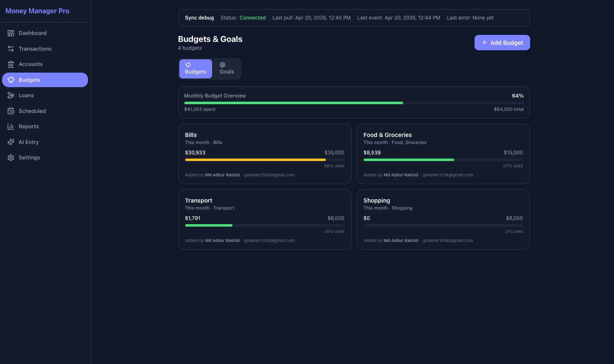
Task: Open Reports via the chart icon
Action: 11,127
